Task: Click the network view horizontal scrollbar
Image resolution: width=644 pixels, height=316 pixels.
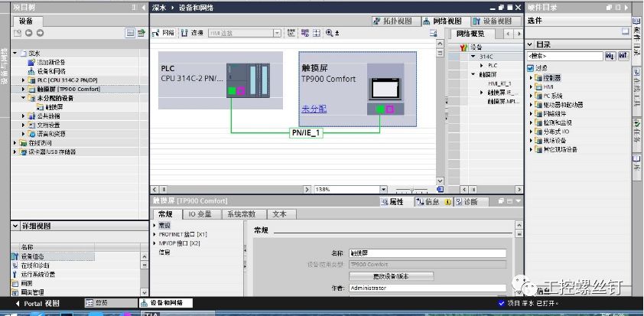Action: [x=232, y=190]
